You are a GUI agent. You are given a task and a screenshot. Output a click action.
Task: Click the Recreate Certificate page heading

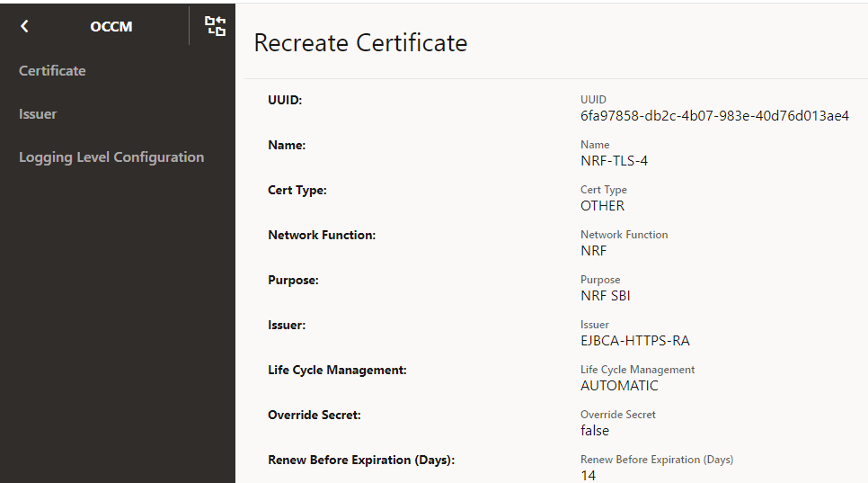(x=360, y=42)
